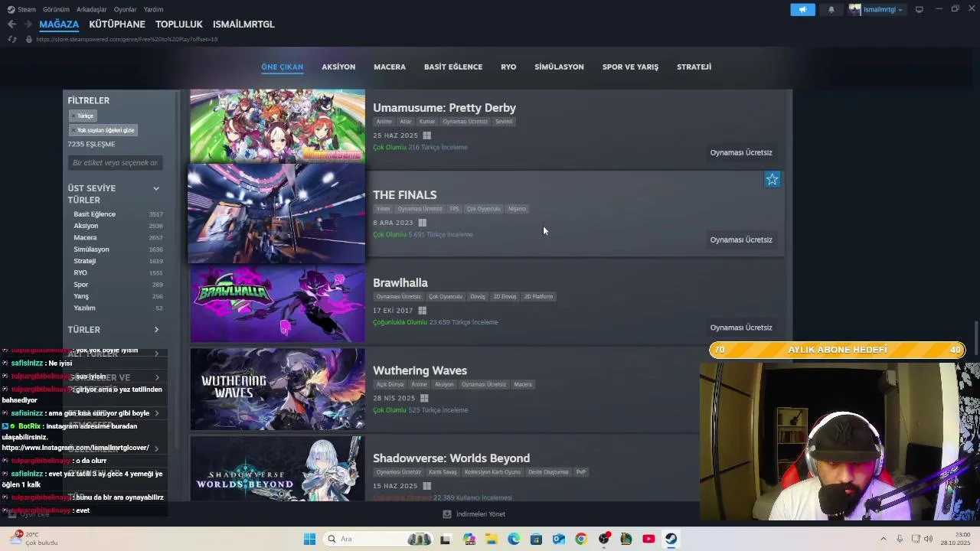Filter by Macera in the sidebar
This screenshot has width=980, height=551.
coord(85,237)
